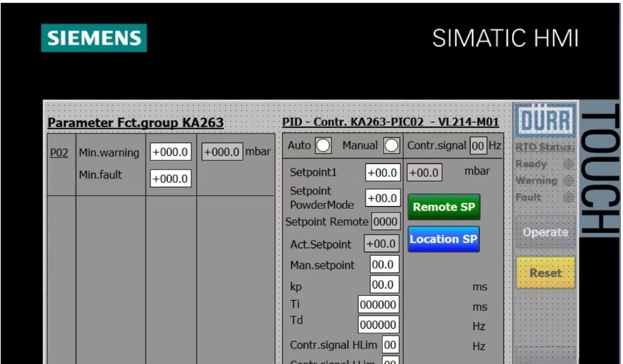Click the Remote SP green button
Viewport: 623px width, 364px height.
pyautogui.click(x=444, y=207)
